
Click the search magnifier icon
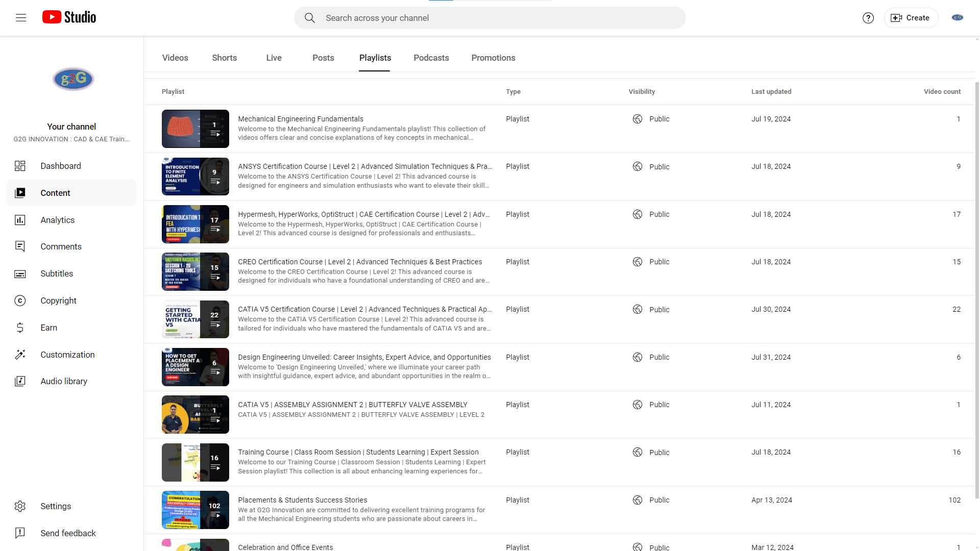[310, 18]
